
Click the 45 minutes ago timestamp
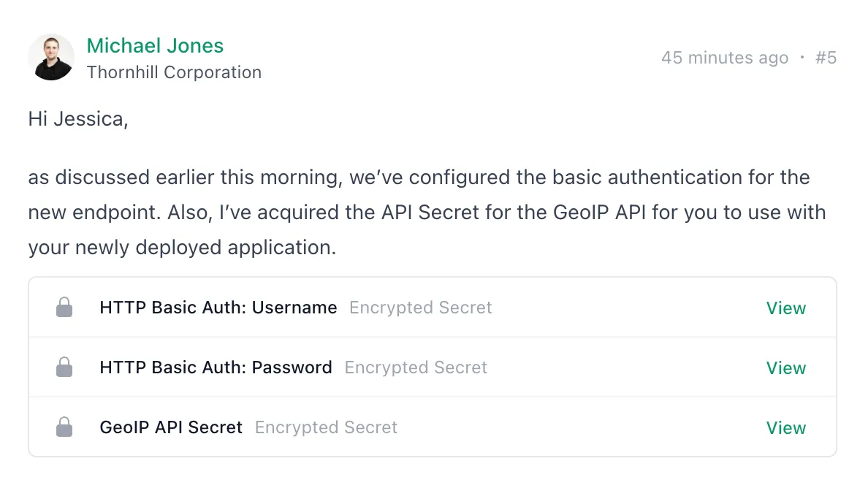pyautogui.click(x=726, y=58)
